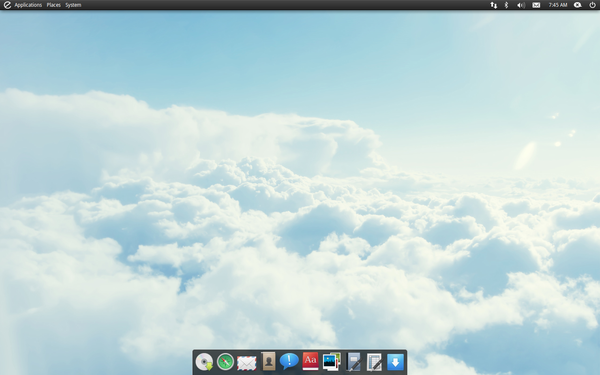Open the power session menu icon
600x375 pixels.
[592, 5]
